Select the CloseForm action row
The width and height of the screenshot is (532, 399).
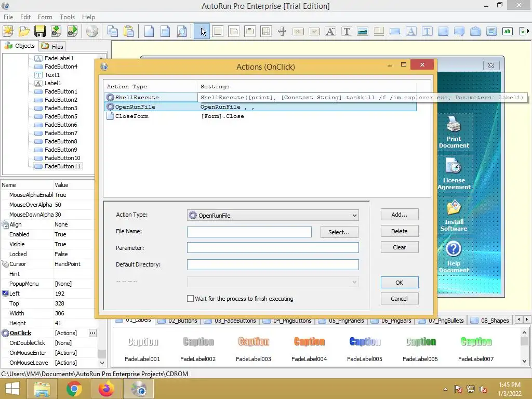(260, 116)
